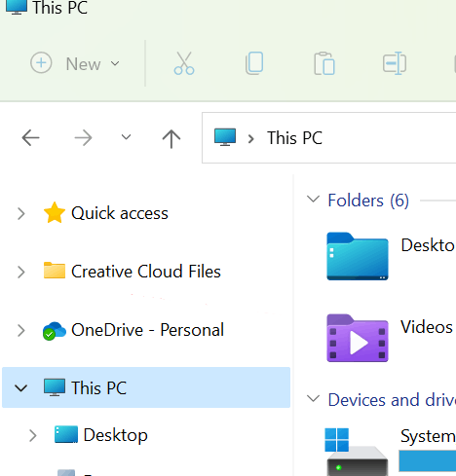Select This PC in the sidebar tree
Image resolution: width=456 pixels, height=476 pixels.
click(146, 387)
